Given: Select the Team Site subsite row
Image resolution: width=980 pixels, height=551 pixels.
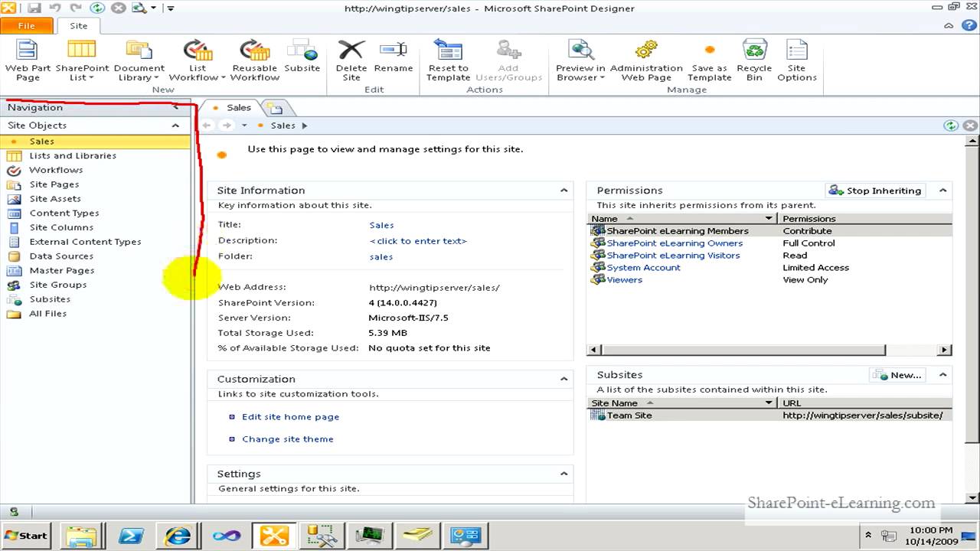Looking at the screenshot, I should point(770,416).
